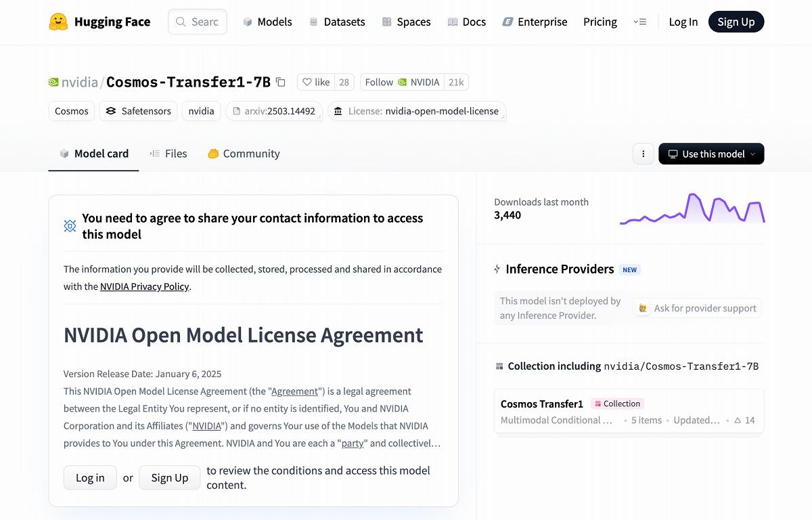This screenshot has height=520, width=812.
Task: Click the underlined party term link
Action: tap(353, 443)
